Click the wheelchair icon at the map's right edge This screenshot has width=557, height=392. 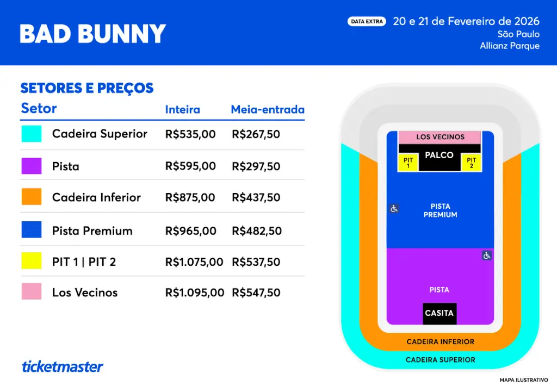pos(487,255)
